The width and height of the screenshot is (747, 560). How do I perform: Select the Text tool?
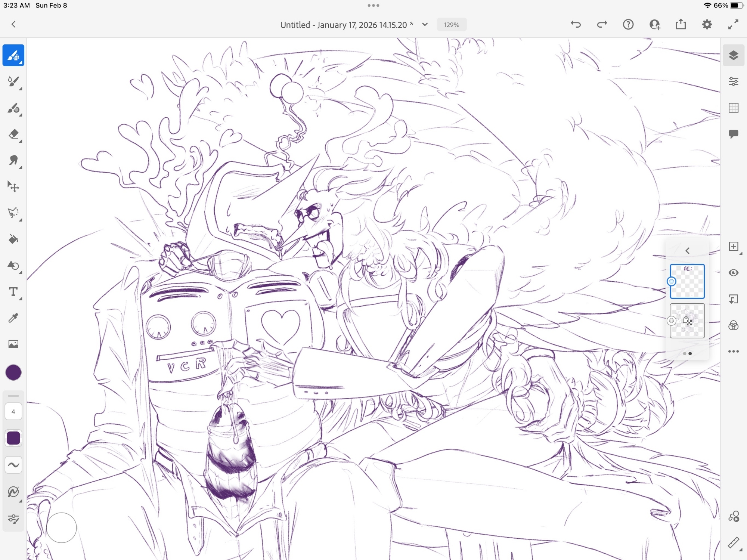(x=13, y=292)
